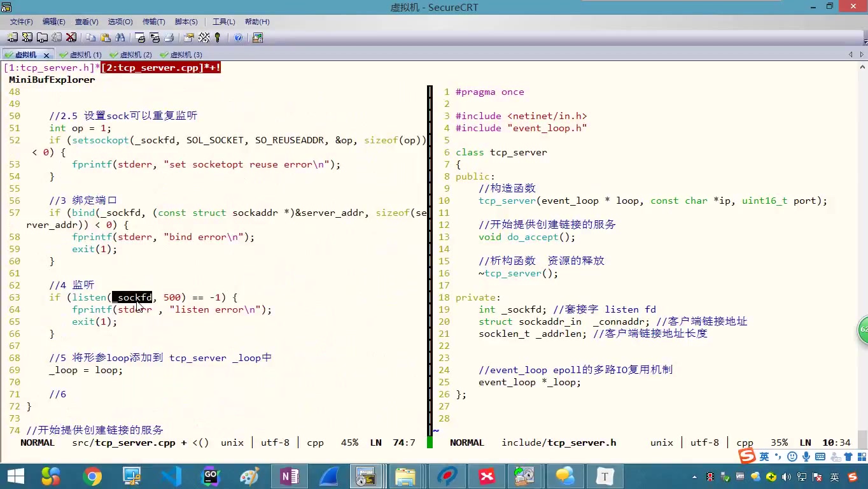Image resolution: width=868 pixels, height=489 pixels.
Task: Open the Windows Start button
Action: 16,476
